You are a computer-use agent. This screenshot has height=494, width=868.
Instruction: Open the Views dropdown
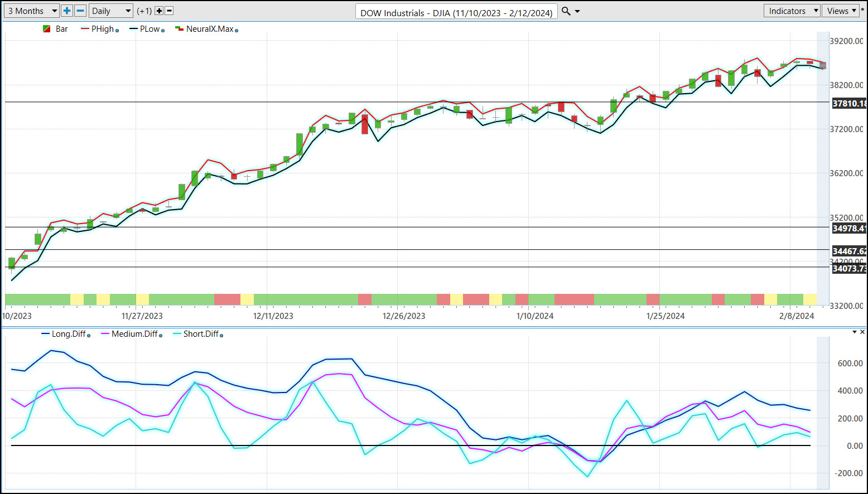(x=841, y=11)
